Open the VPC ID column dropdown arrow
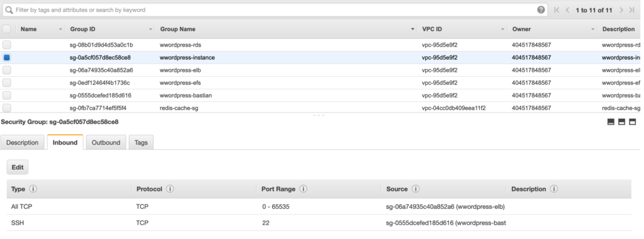644x239 pixels. 502,30
